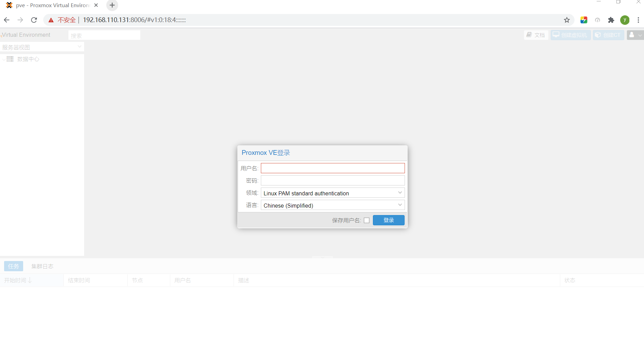Sort by the 状态 column header
This screenshot has width=644, height=341.
(x=602, y=280)
